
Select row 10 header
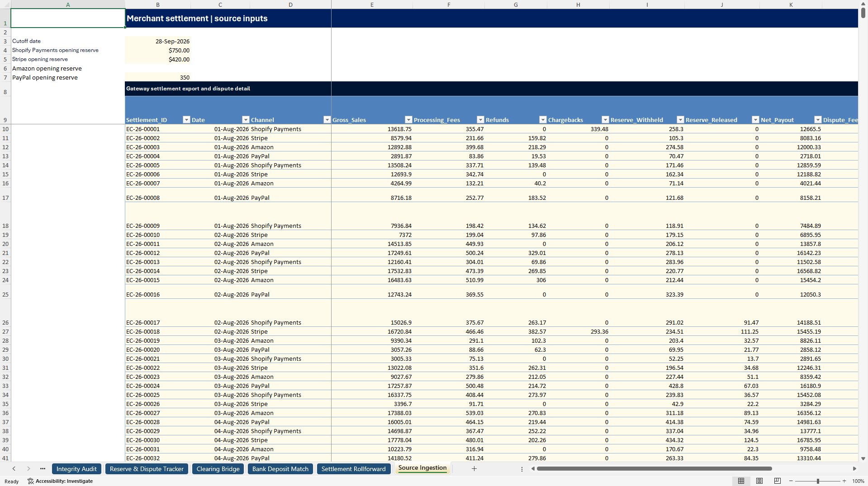[5, 129]
